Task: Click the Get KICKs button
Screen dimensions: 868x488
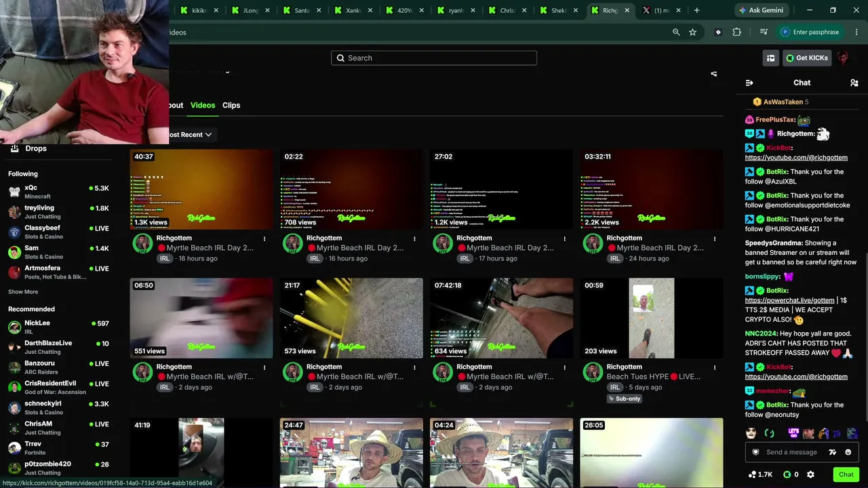Action: point(807,58)
